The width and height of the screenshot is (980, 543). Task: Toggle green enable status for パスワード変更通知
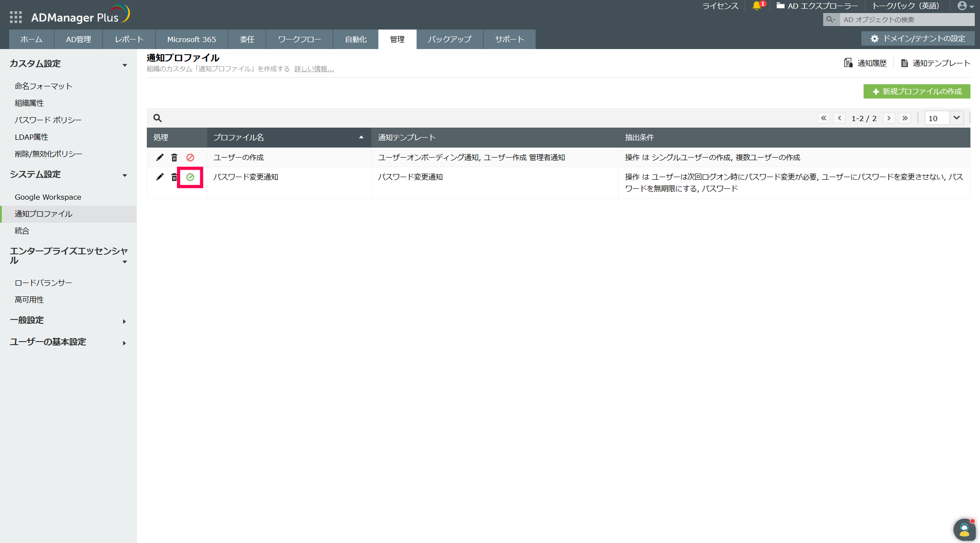coord(190,177)
